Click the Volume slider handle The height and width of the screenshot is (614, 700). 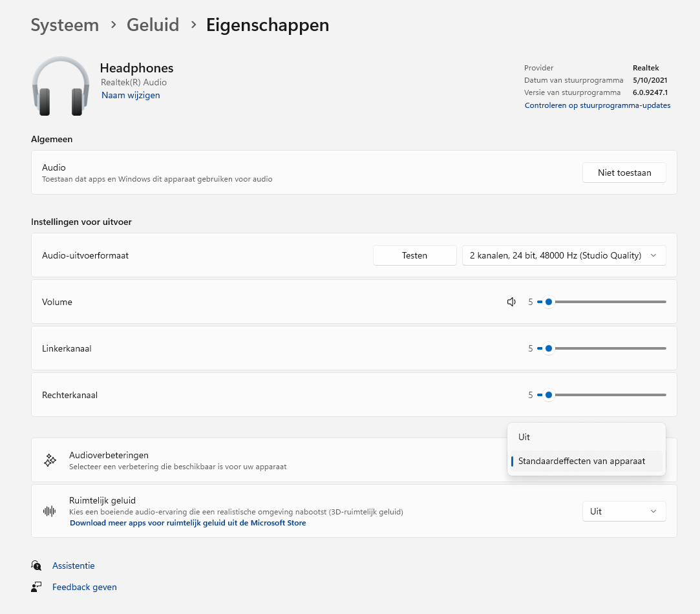coord(549,302)
